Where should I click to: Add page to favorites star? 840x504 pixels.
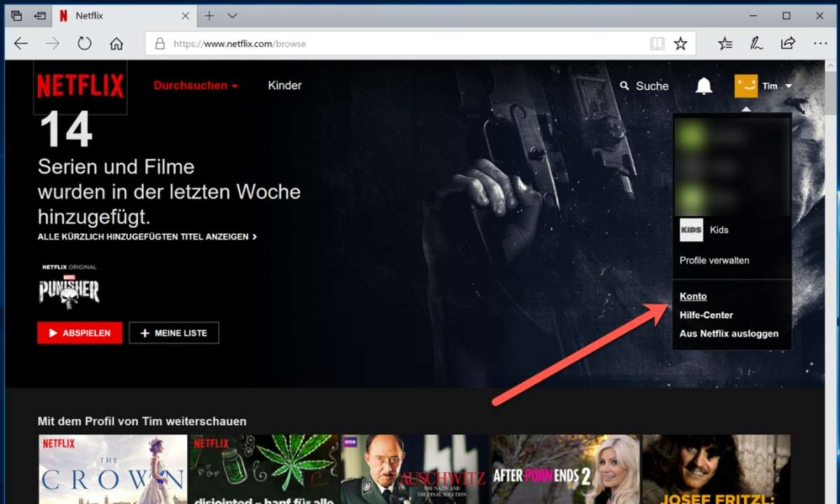(680, 43)
